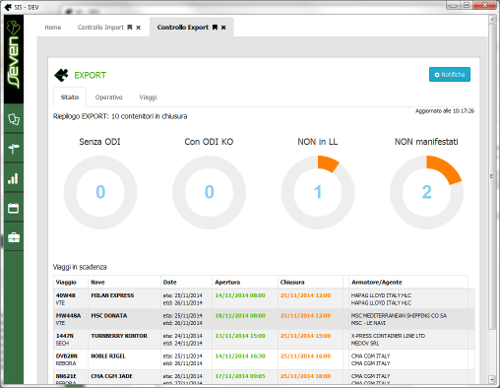500x388 pixels.
Task: Click the EXPORT puzzle logo icon
Action: 61,75
